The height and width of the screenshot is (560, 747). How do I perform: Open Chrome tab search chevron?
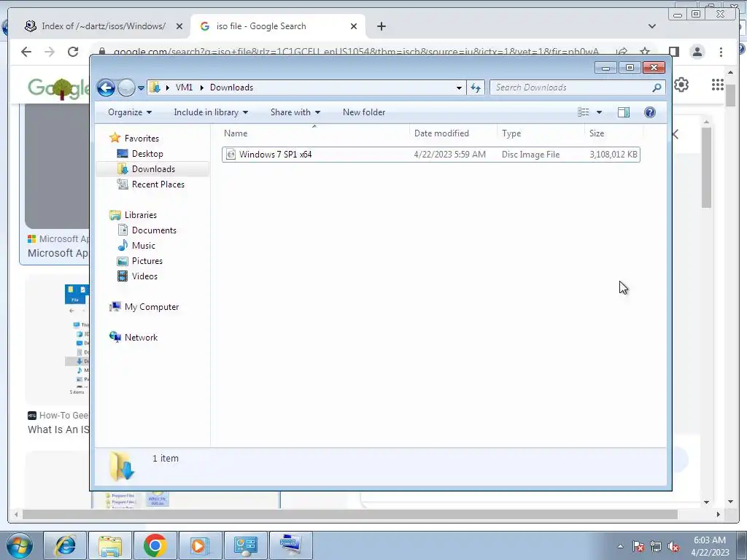click(651, 26)
